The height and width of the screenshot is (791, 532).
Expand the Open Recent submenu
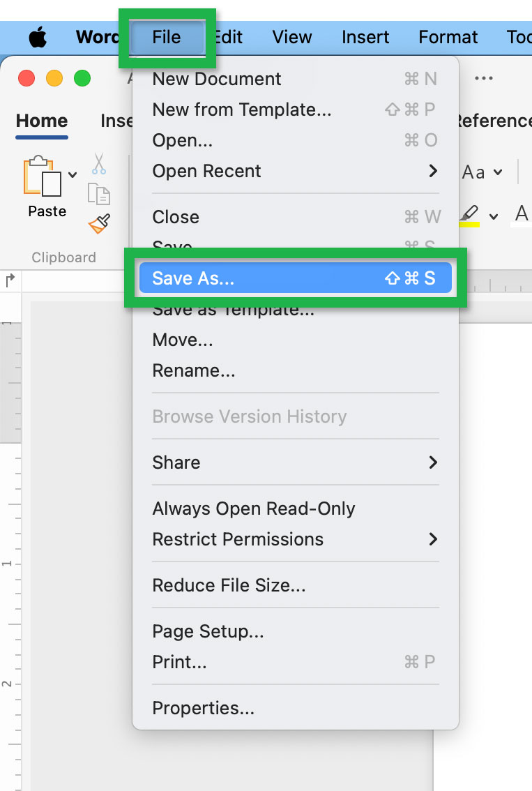[x=207, y=170]
